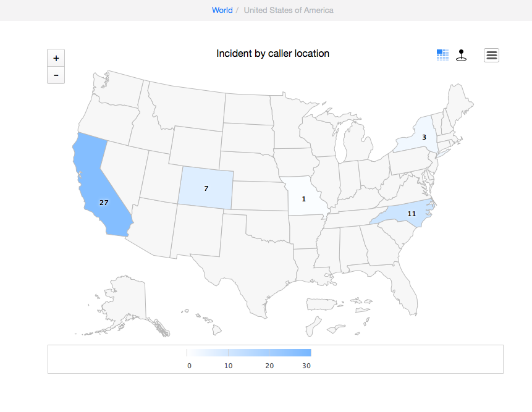
Task: Select Colorado state with 7 incidents
Action: pyautogui.click(x=206, y=188)
